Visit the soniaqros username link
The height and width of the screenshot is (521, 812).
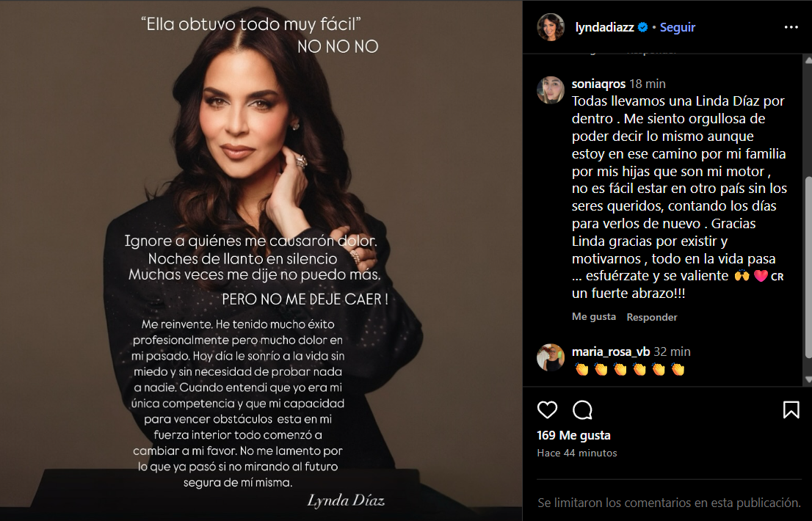pyautogui.click(x=598, y=84)
